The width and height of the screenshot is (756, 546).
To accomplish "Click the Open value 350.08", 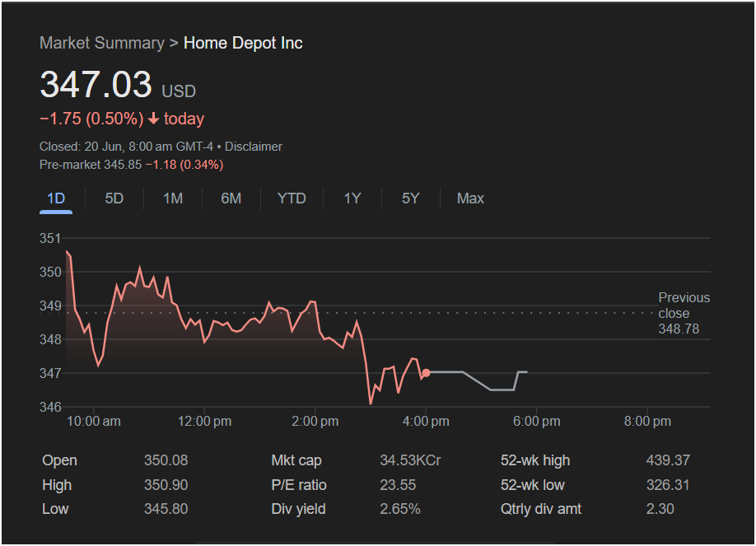I will [x=166, y=460].
